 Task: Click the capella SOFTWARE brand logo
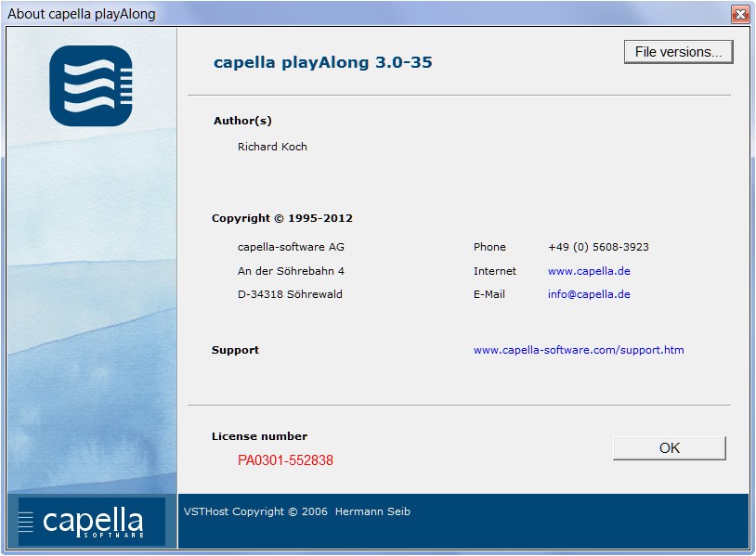coord(92,522)
